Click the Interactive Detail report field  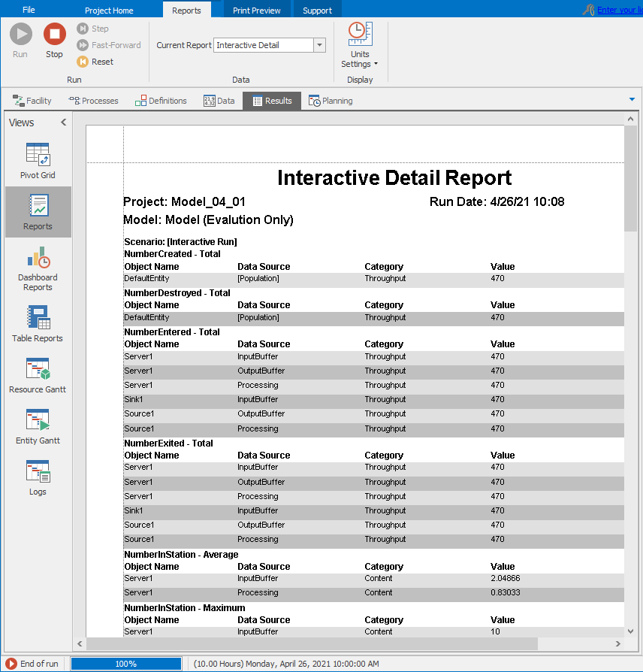coord(264,45)
